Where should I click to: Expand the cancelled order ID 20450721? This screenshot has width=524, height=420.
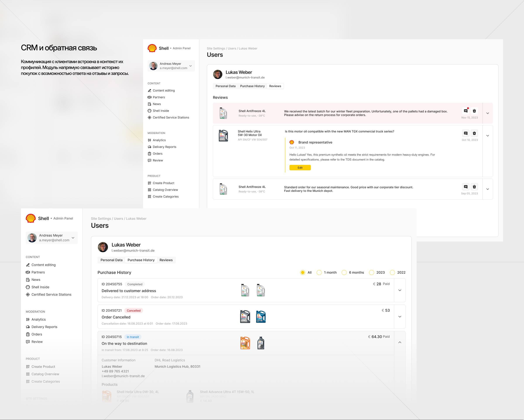click(400, 317)
